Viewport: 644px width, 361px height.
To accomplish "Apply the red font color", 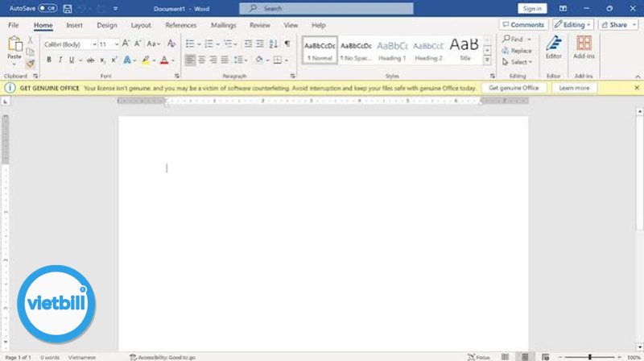I will click(164, 60).
